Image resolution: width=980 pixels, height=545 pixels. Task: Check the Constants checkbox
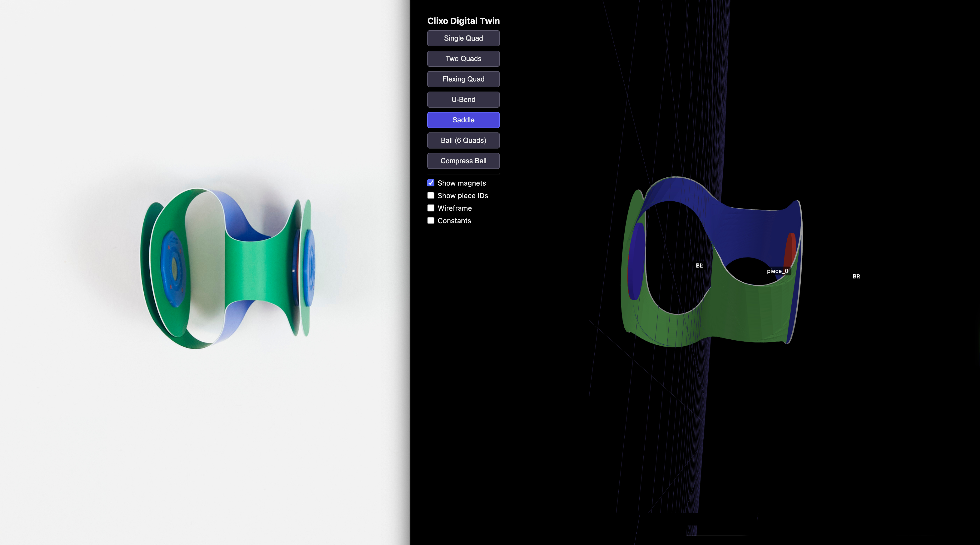[431, 220]
